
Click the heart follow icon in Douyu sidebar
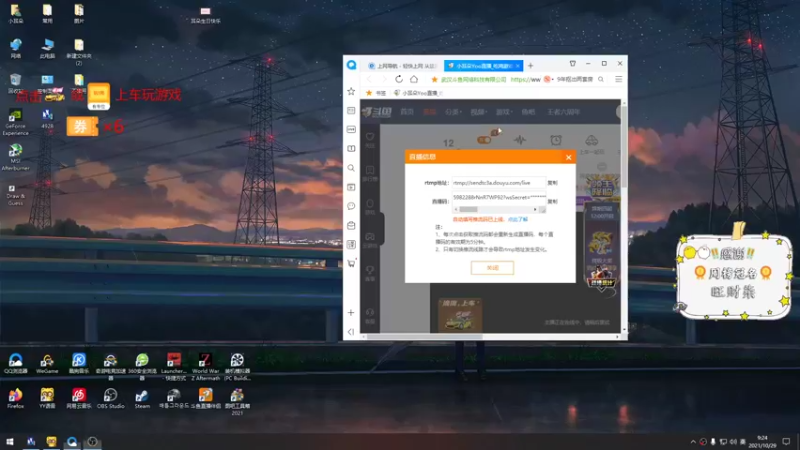click(x=370, y=137)
